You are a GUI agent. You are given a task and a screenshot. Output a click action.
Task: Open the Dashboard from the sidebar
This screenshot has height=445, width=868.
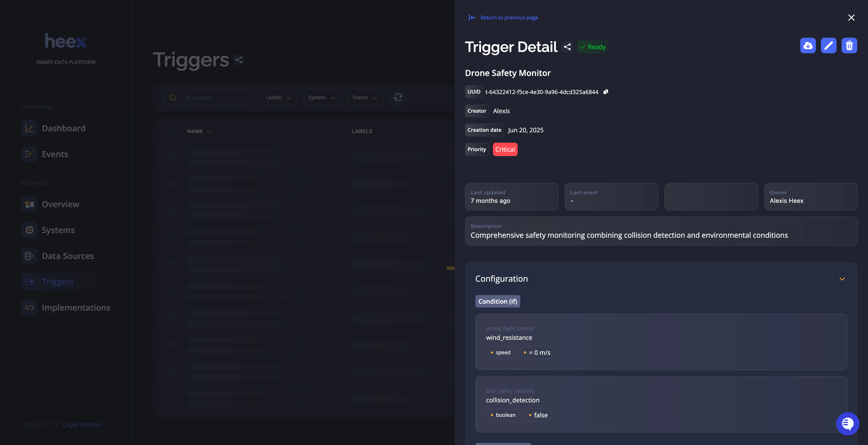click(63, 128)
